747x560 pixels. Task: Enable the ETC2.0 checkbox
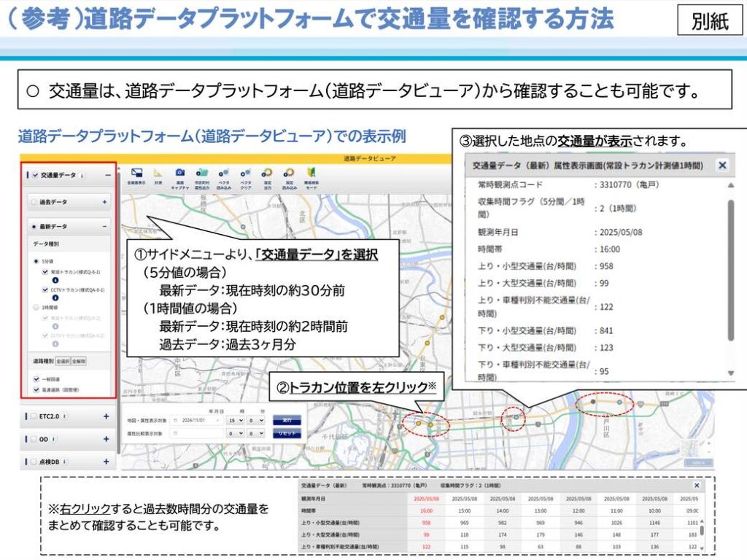pos(34,416)
